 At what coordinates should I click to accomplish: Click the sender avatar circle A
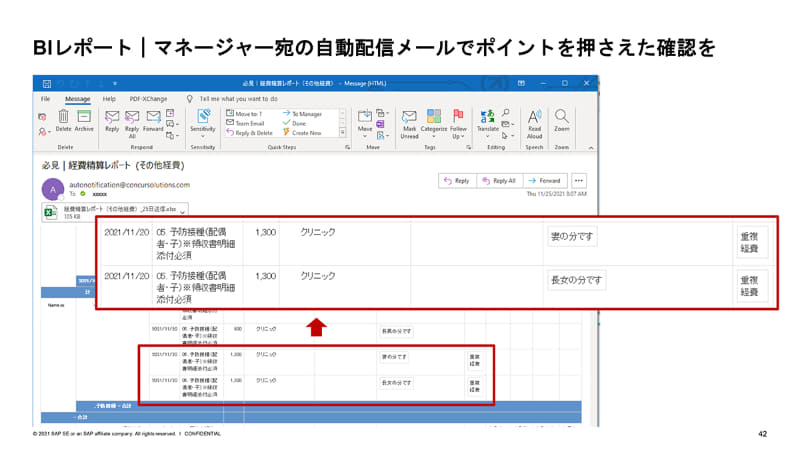coord(53,189)
